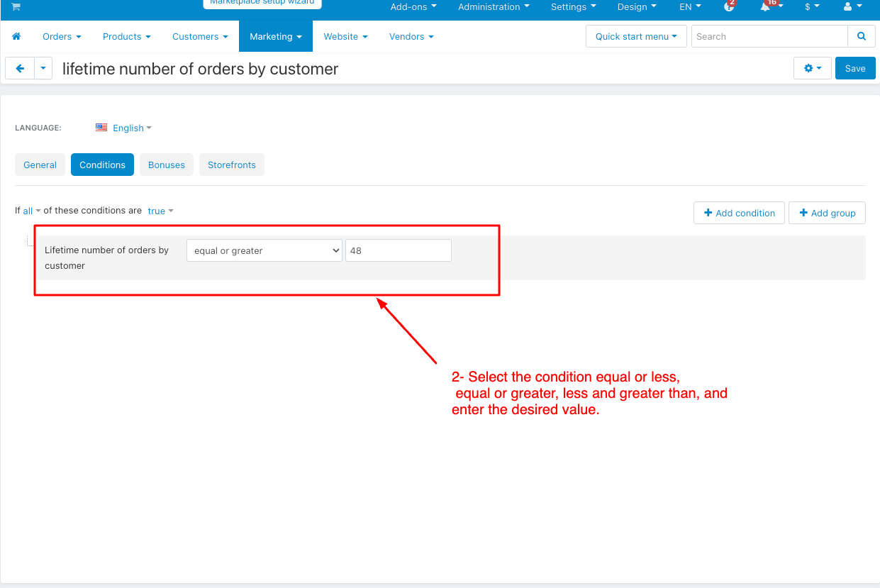Expand the 'equal or greater' operator dropdown

pyautogui.click(x=264, y=250)
